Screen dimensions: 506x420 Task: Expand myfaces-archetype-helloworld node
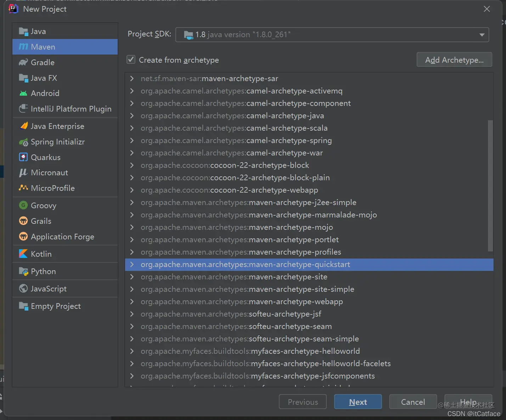(x=132, y=351)
